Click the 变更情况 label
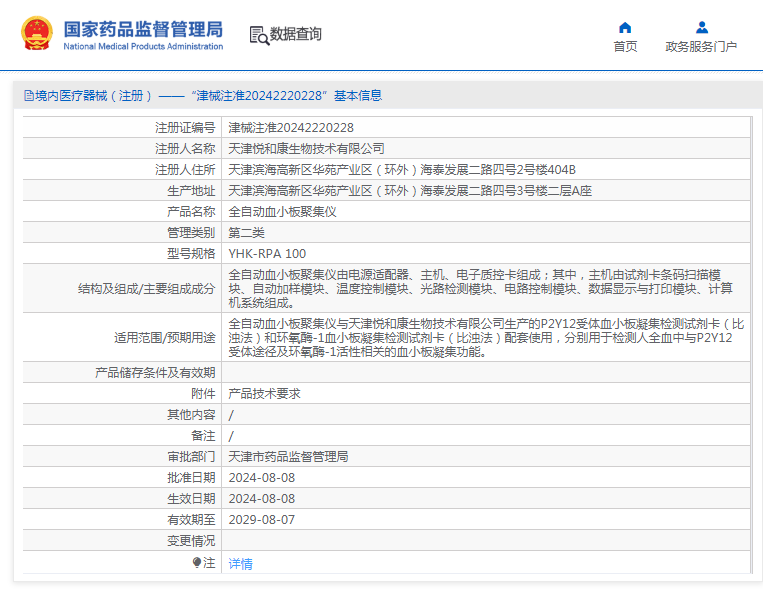 (x=191, y=540)
